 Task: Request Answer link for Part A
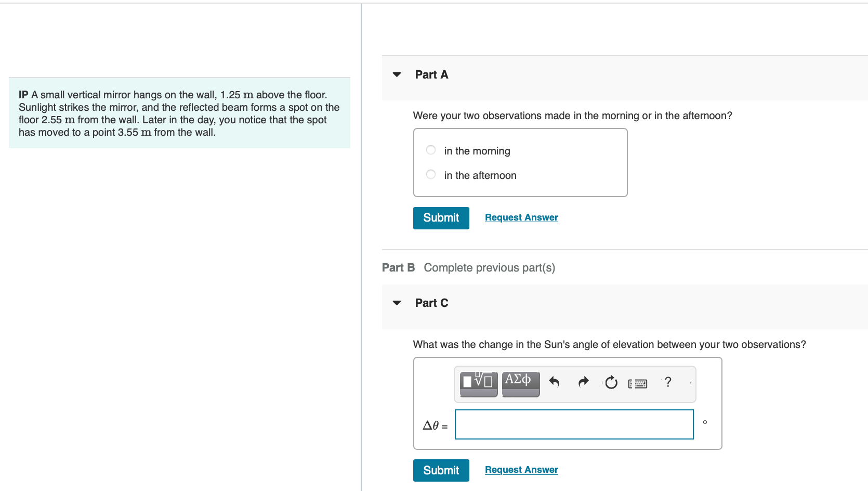pos(521,217)
